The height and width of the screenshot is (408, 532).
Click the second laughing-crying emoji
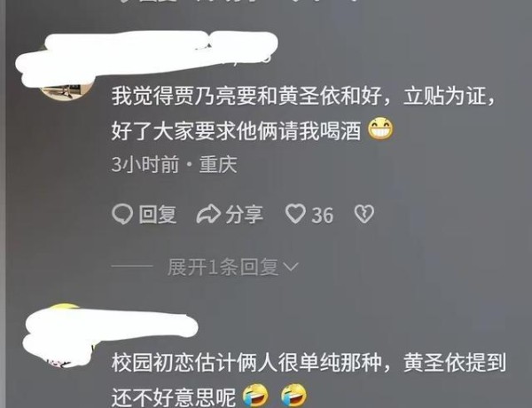click(293, 396)
